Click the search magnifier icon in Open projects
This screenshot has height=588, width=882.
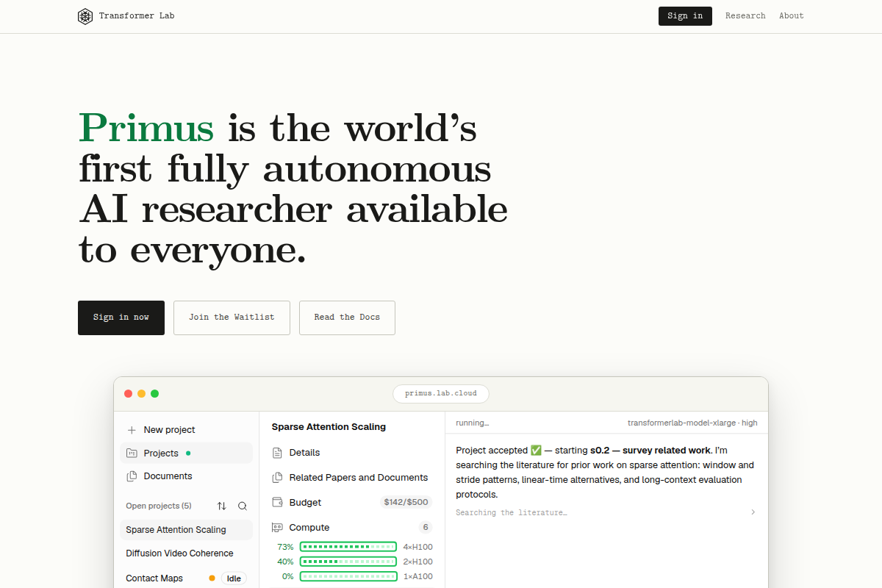[243, 506]
